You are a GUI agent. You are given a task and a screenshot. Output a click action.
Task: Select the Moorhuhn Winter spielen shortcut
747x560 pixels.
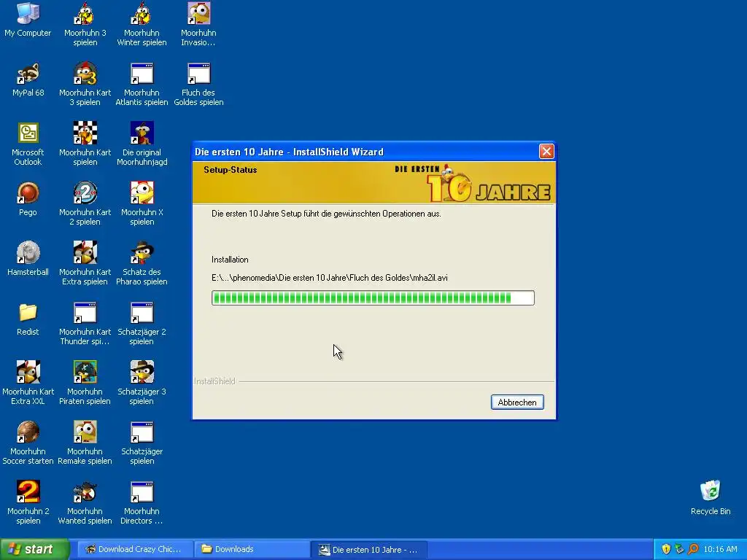pyautogui.click(x=142, y=24)
